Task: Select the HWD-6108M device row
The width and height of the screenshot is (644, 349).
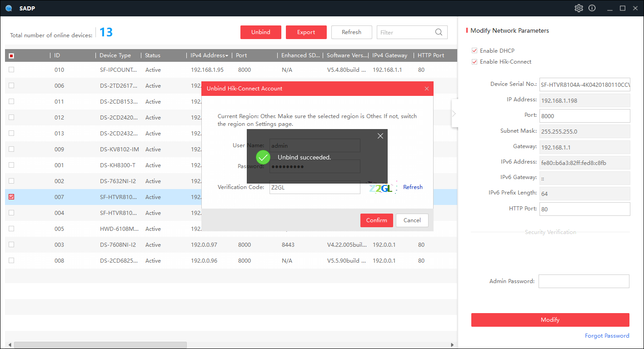Action: click(231, 229)
